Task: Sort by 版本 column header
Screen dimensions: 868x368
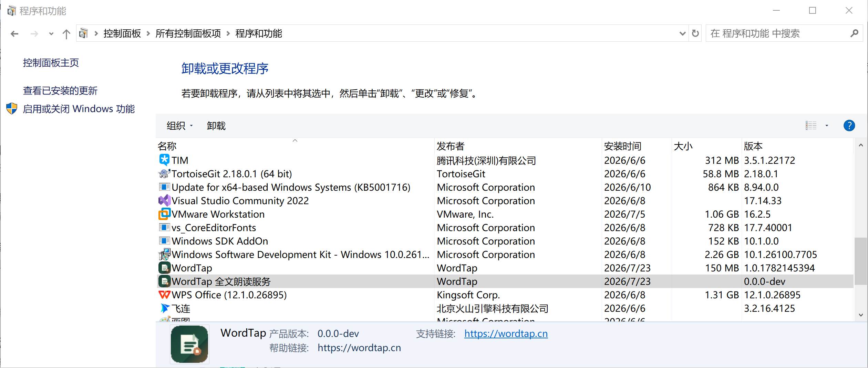Action: (x=797, y=146)
